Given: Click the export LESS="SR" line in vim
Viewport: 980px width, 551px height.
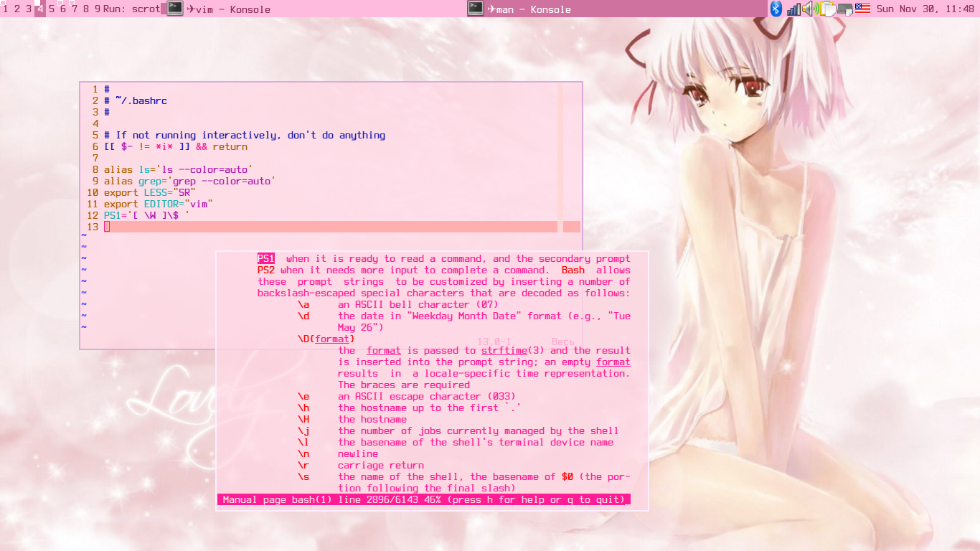Looking at the screenshot, I should (x=150, y=193).
